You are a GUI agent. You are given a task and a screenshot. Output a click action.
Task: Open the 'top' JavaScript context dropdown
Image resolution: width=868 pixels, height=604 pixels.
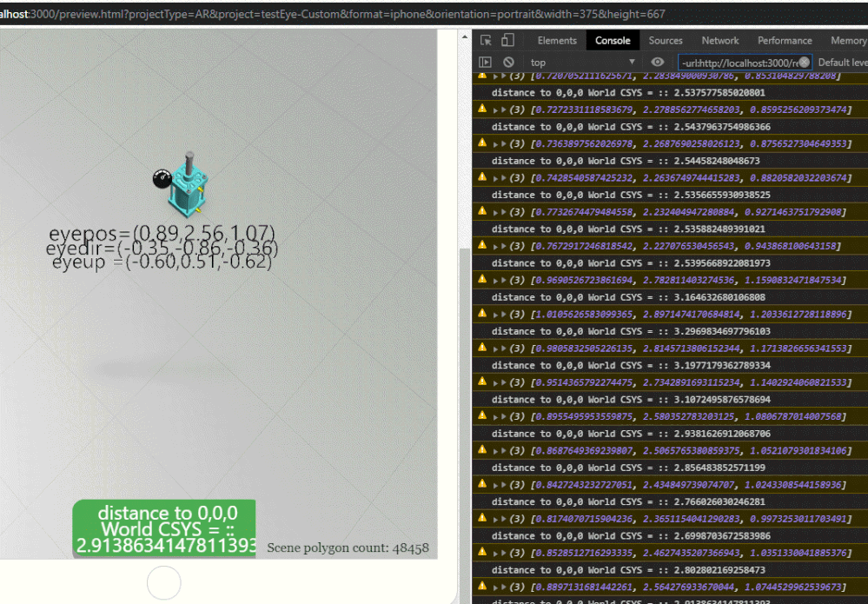(582, 63)
